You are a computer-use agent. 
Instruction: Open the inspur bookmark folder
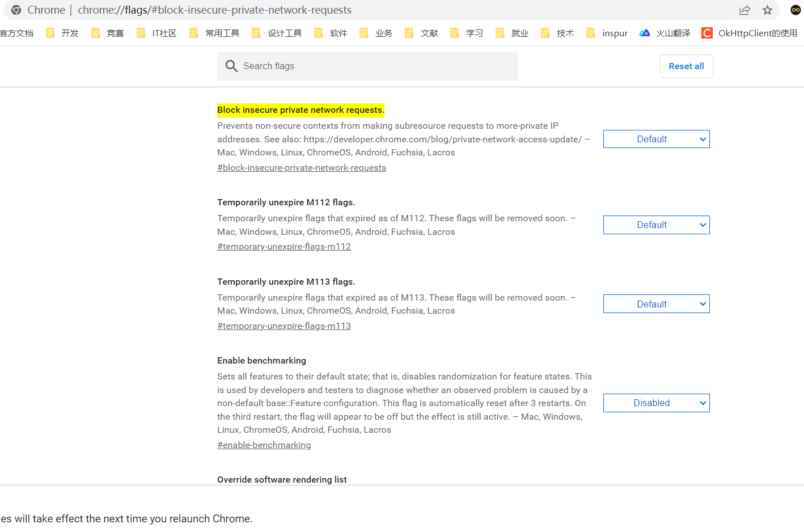point(607,33)
